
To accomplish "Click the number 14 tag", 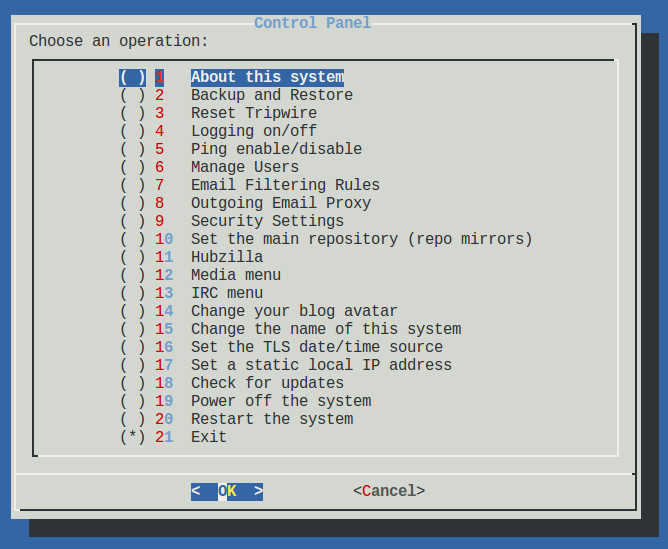I will (164, 311).
